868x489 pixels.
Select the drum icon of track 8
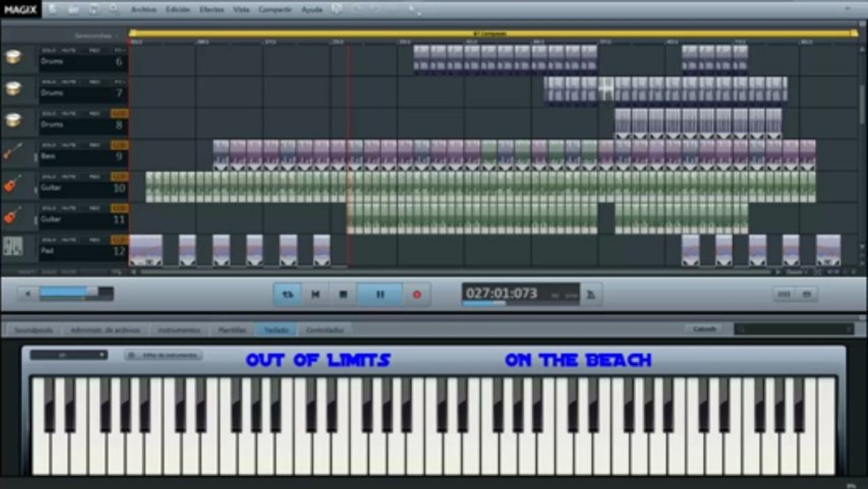click(13, 120)
